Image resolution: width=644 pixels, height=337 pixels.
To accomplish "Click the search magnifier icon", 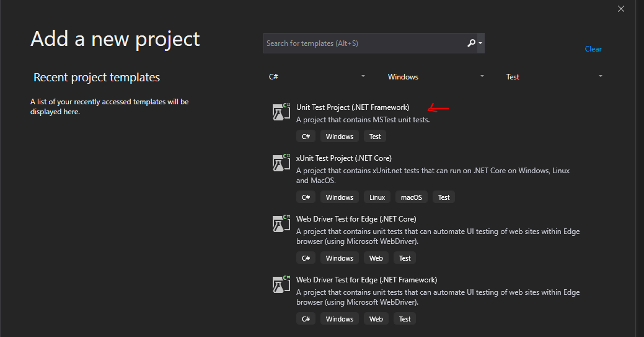I will pos(471,43).
